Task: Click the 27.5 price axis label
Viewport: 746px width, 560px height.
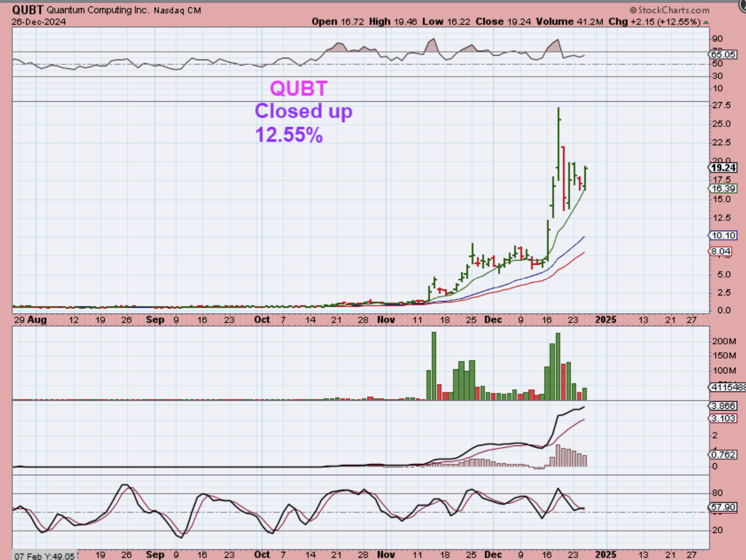Action: click(x=721, y=105)
